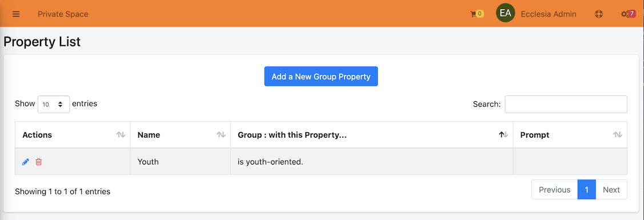
Task: Open the Ecclesia Admin user menu
Action: click(549, 14)
